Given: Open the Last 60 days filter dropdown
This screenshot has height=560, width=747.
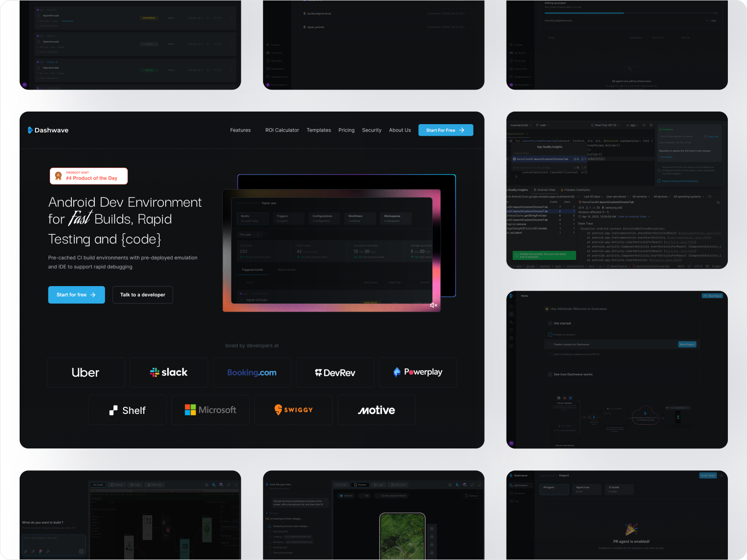Looking at the screenshot, I should click(x=593, y=196).
